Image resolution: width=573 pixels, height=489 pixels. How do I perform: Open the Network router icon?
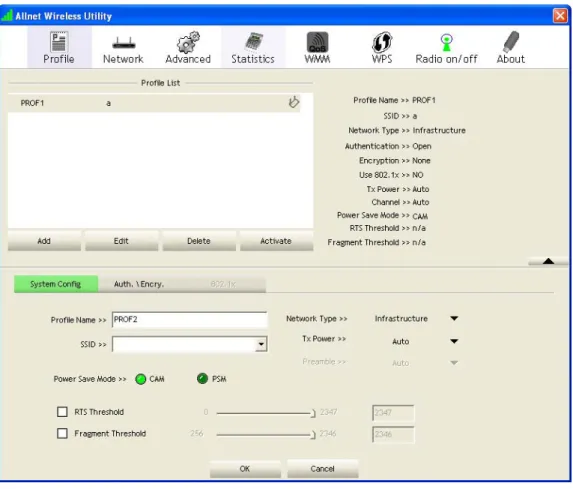coord(124,43)
